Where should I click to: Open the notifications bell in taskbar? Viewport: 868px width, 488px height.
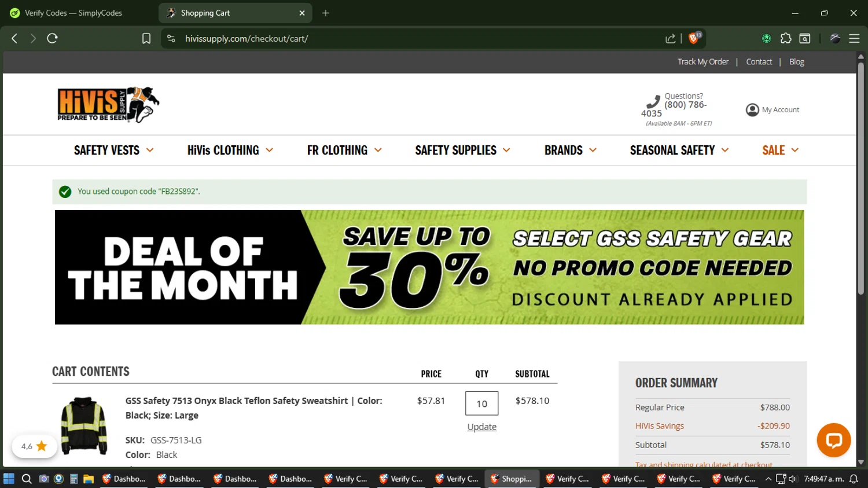(854, 479)
